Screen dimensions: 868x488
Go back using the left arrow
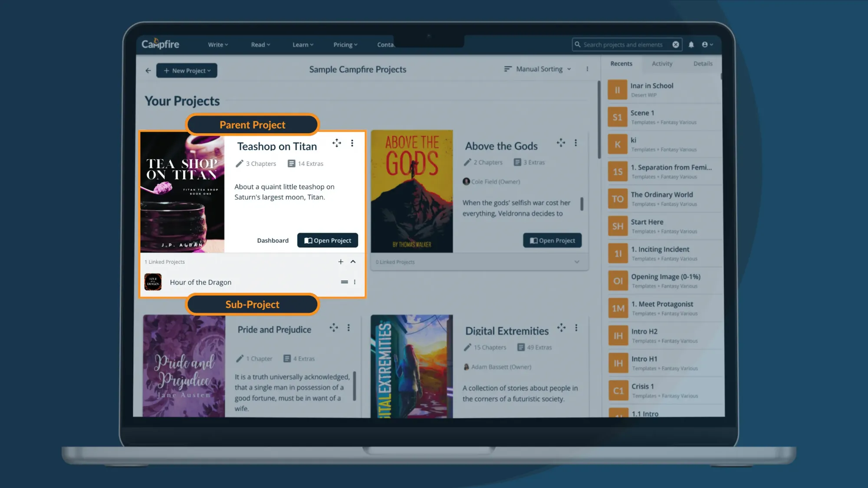[x=148, y=70]
